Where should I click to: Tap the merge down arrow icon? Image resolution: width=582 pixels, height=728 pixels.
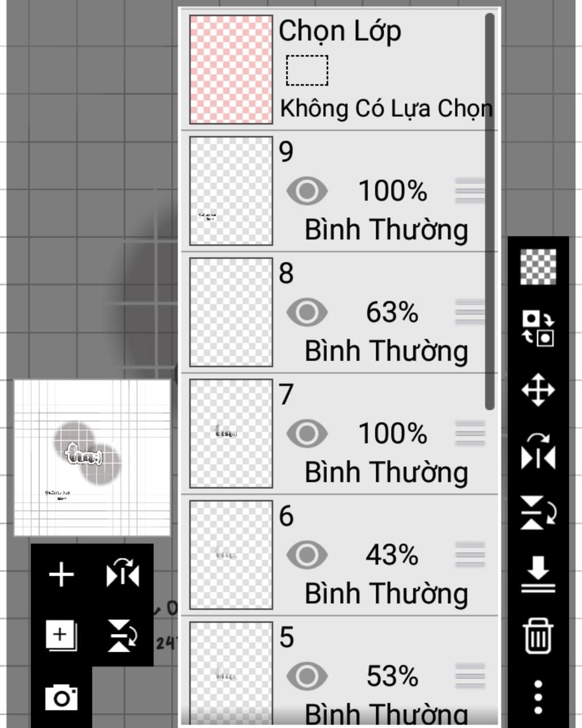tap(538, 574)
